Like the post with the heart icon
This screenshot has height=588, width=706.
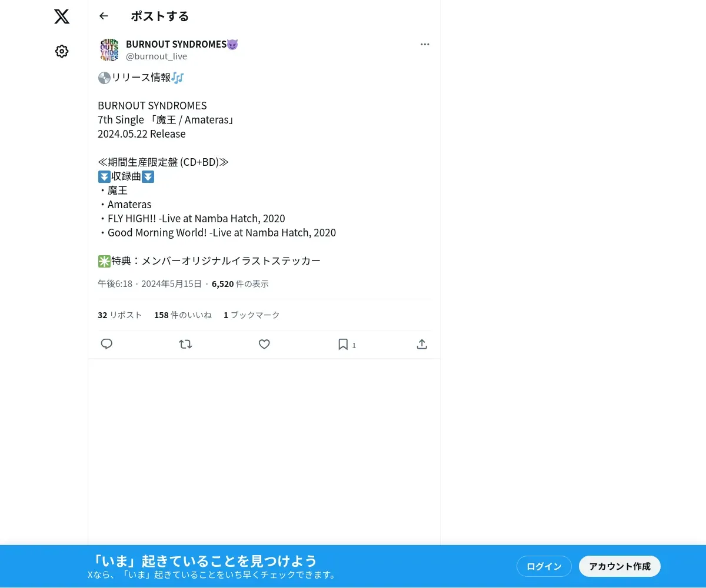click(264, 344)
